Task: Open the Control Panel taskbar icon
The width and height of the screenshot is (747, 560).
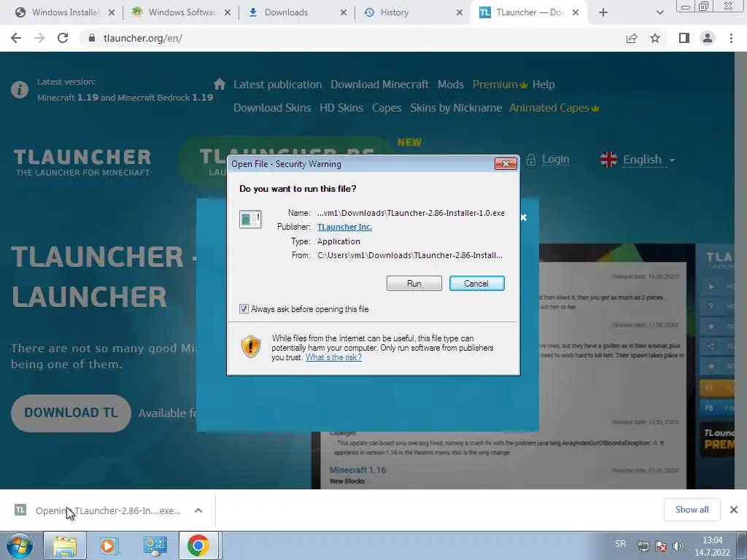Action: coord(155,545)
